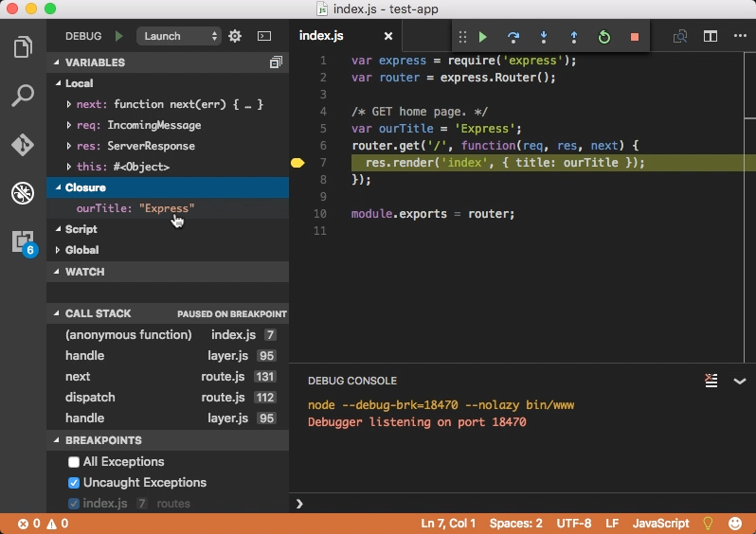Uncheck the Uncaught Exceptions breakpoint
756x534 pixels.
click(74, 483)
